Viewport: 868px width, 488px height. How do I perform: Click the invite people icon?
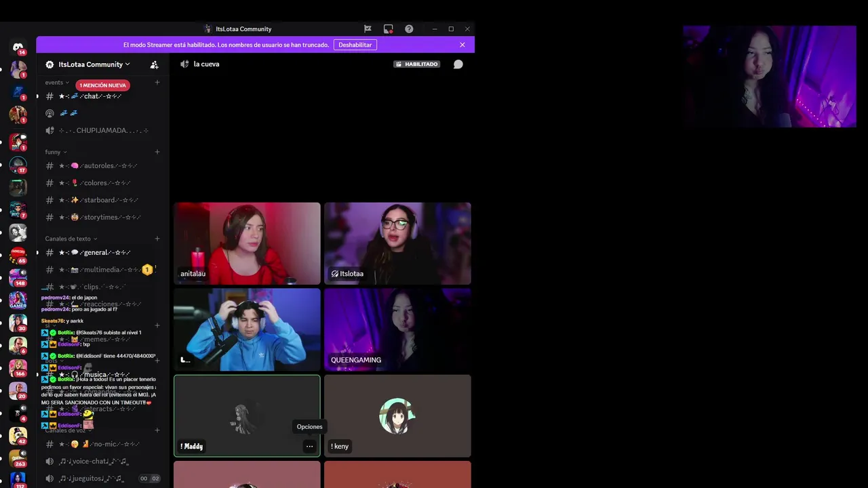tap(155, 64)
